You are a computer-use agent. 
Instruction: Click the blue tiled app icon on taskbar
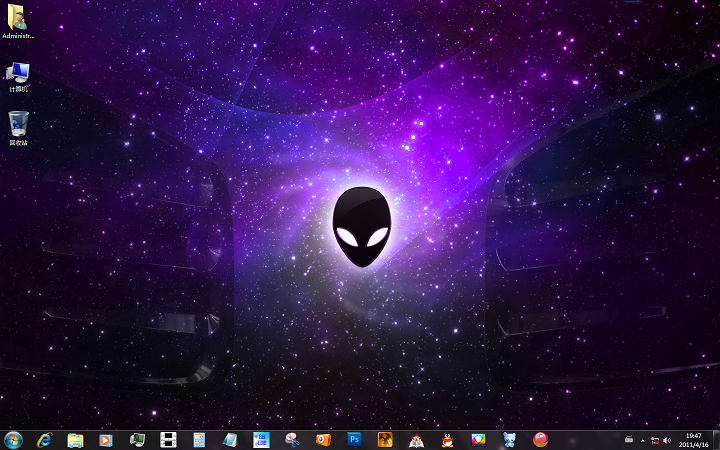(x=261, y=440)
